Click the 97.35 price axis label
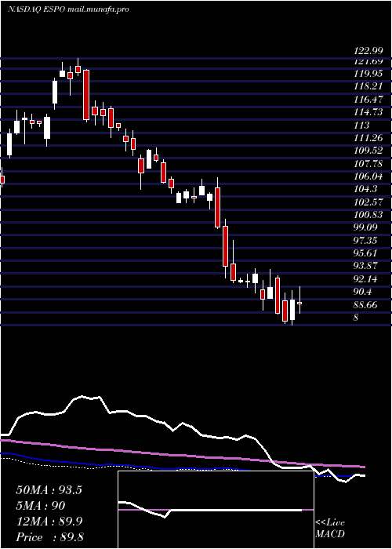The height and width of the screenshot is (549, 392). pos(366,241)
